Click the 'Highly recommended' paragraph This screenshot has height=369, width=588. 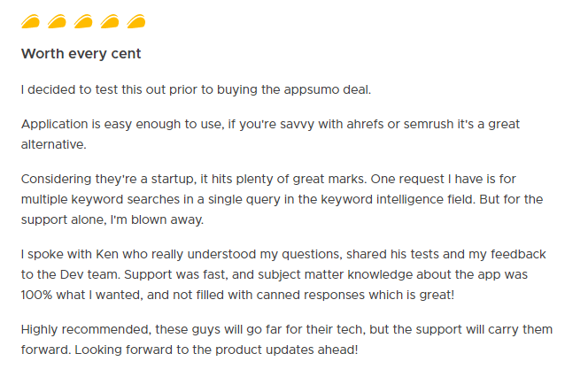click(287, 340)
